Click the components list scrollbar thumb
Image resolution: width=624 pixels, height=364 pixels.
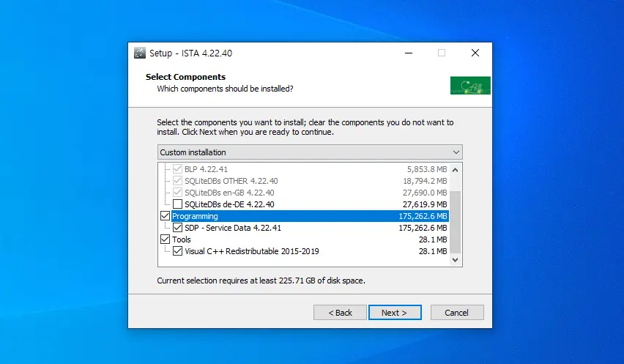click(x=456, y=222)
